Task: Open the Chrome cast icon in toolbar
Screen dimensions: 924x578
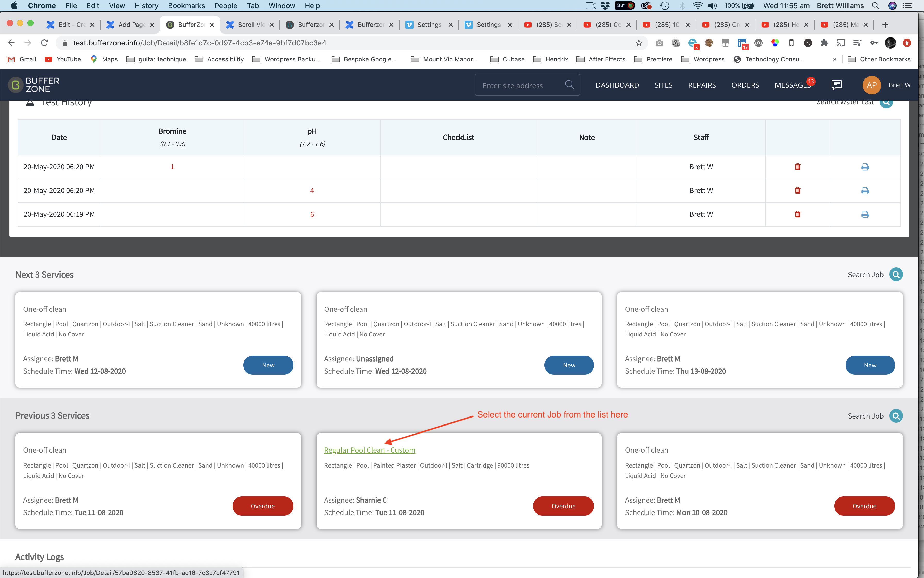Action: [x=841, y=43]
